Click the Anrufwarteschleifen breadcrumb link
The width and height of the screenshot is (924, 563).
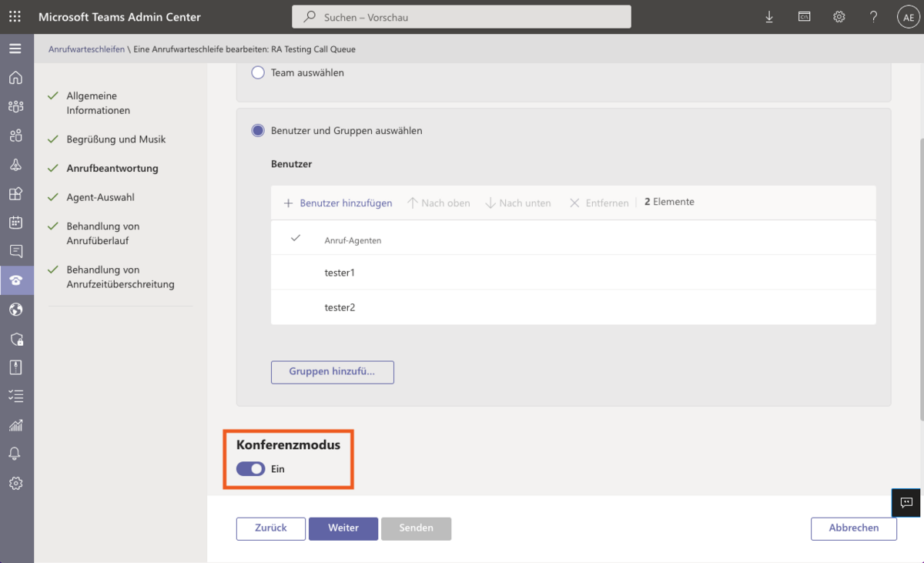(x=86, y=49)
